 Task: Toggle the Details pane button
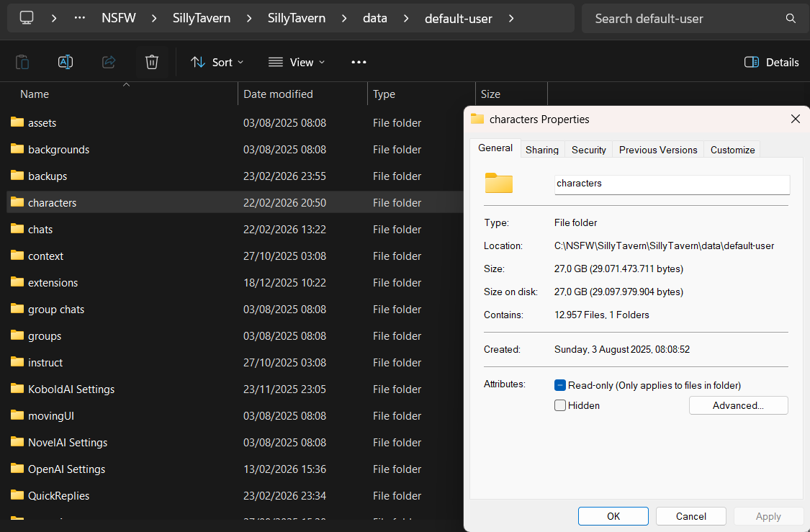pos(771,62)
